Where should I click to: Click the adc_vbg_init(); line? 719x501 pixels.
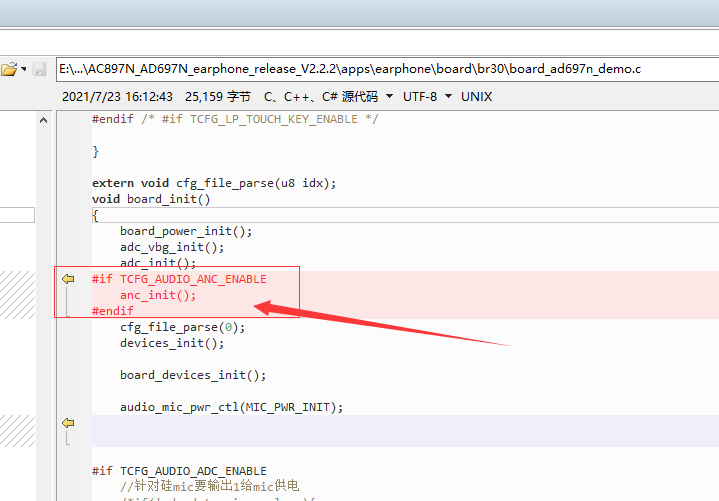(172, 248)
